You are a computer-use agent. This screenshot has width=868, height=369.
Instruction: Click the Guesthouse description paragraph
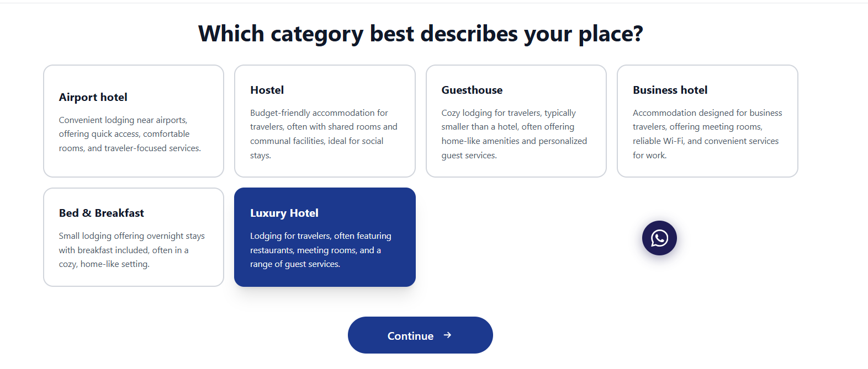(514, 134)
